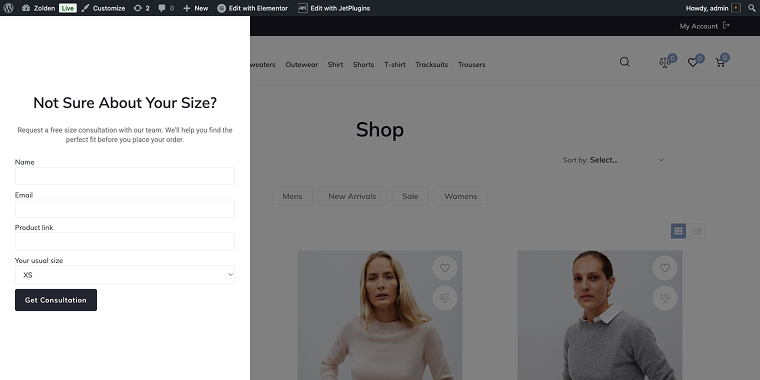Open the shopping cart icon
This screenshot has width=760, height=380.
pyautogui.click(x=720, y=63)
